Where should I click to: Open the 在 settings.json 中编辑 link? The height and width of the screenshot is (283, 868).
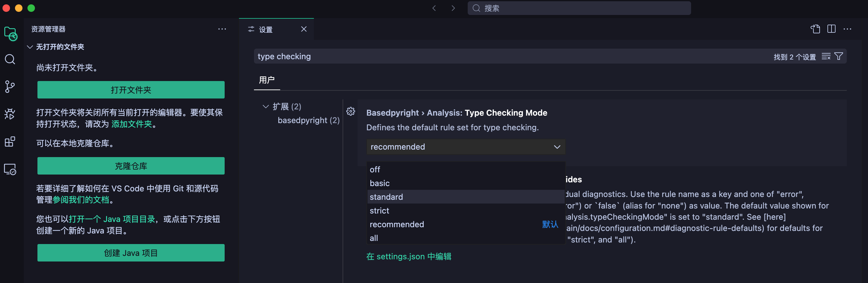pyautogui.click(x=408, y=257)
